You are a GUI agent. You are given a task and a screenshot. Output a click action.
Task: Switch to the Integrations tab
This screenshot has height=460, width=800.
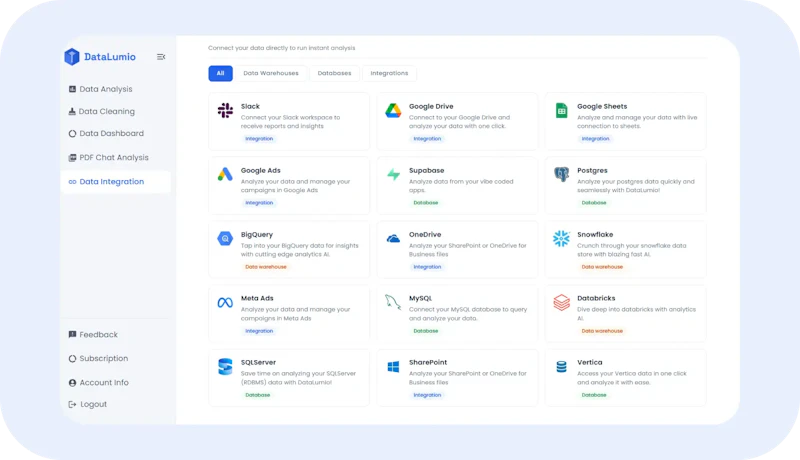389,73
